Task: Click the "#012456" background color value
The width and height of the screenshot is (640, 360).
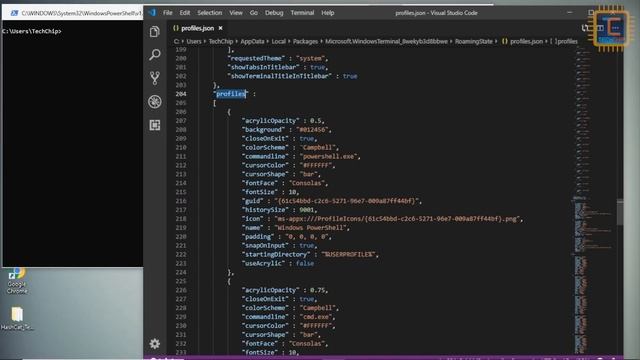Action: click(313, 129)
